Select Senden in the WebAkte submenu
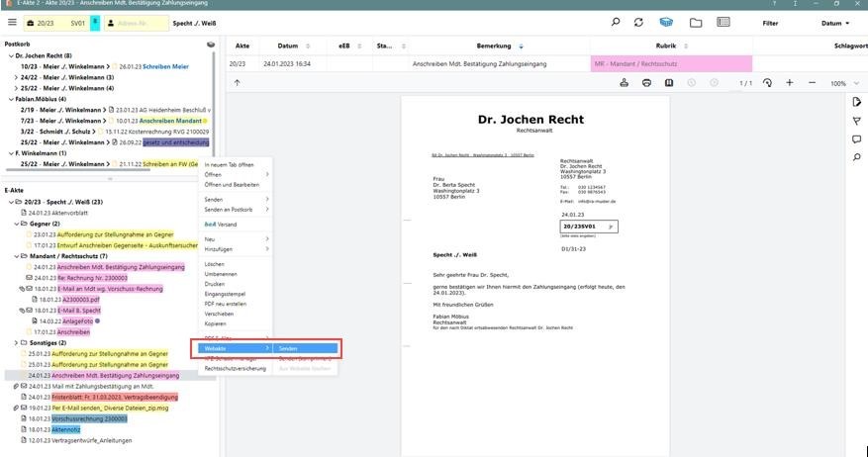The height and width of the screenshot is (457, 868). tap(288, 348)
